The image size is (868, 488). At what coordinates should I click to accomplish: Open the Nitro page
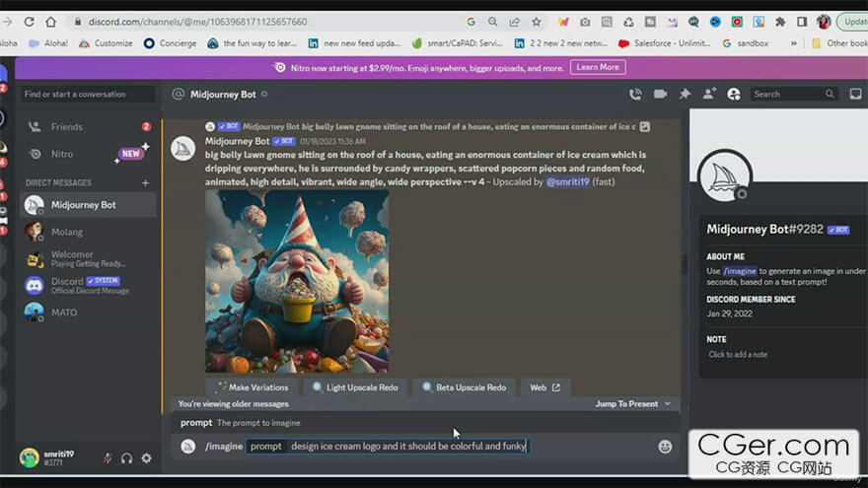89,154
